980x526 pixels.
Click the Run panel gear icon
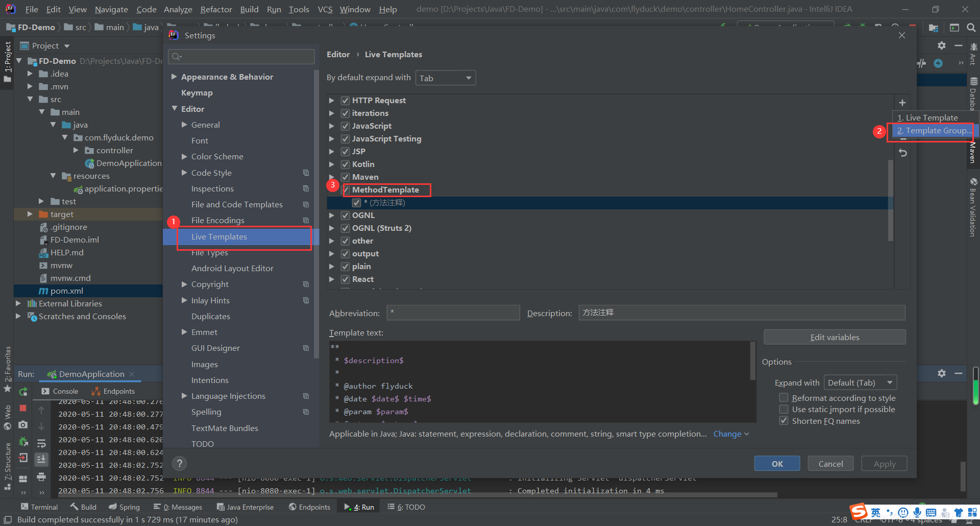pyautogui.click(x=942, y=373)
